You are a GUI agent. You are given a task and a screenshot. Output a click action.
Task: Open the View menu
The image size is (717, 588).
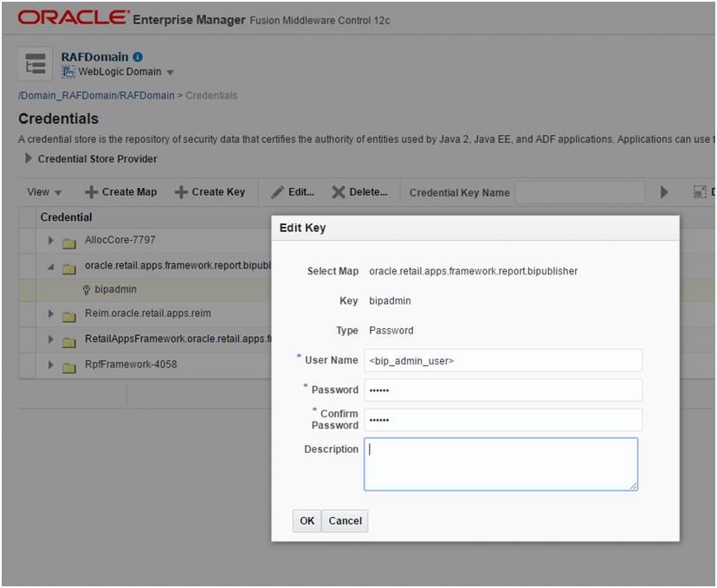[x=44, y=192]
